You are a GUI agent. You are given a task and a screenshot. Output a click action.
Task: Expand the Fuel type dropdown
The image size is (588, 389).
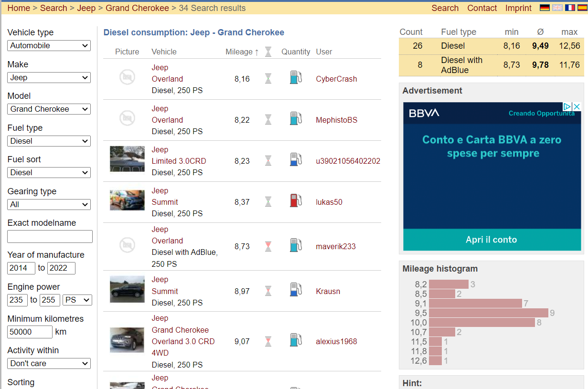49,141
